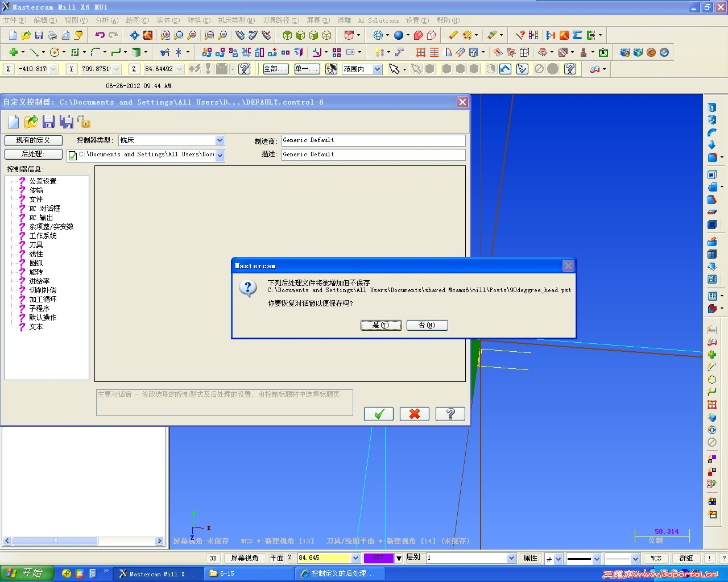Select 进给率 in the controller tree

39,281
